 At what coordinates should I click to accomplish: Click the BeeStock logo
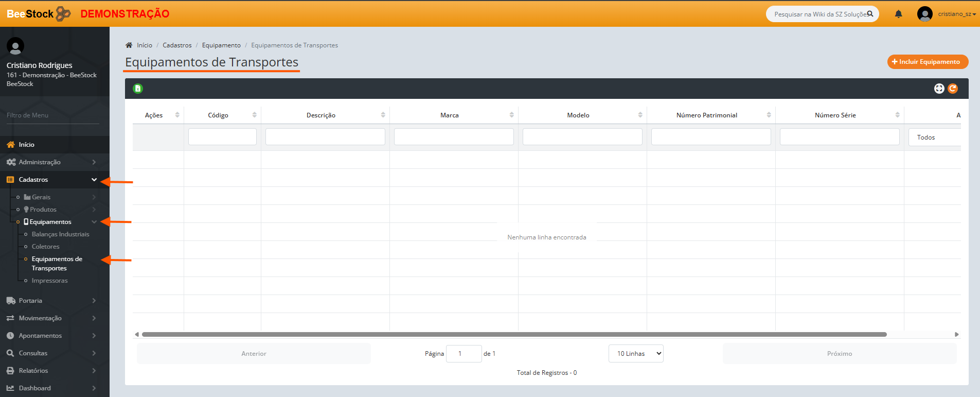pos(39,14)
